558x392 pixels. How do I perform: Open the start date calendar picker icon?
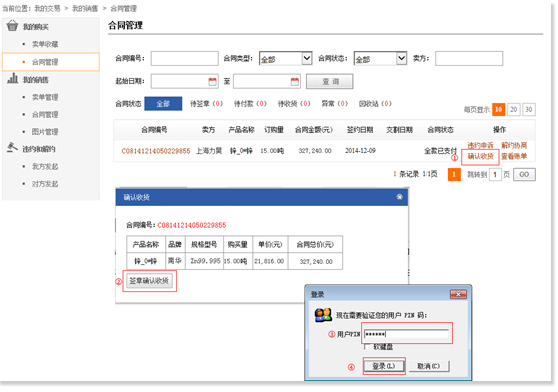point(212,81)
